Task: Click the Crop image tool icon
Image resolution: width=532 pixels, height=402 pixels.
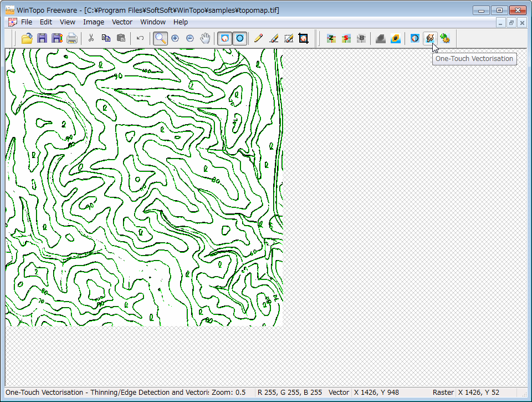Action: [x=303, y=38]
